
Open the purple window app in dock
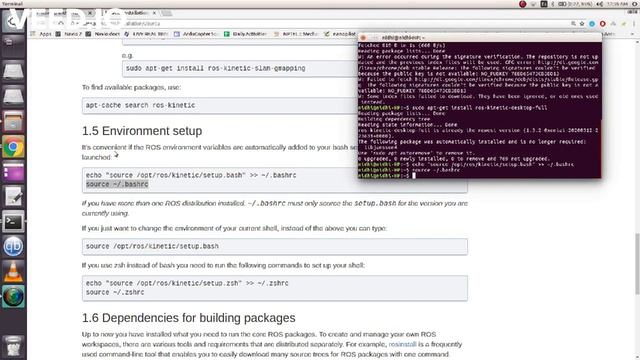[x=13, y=172]
